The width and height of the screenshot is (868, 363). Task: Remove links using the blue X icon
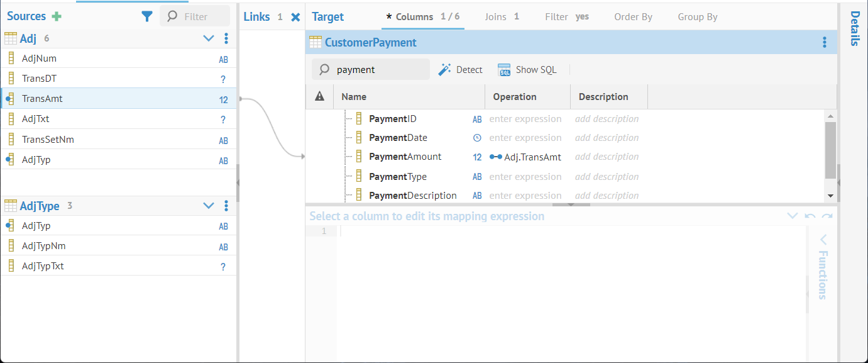click(x=295, y=17)
